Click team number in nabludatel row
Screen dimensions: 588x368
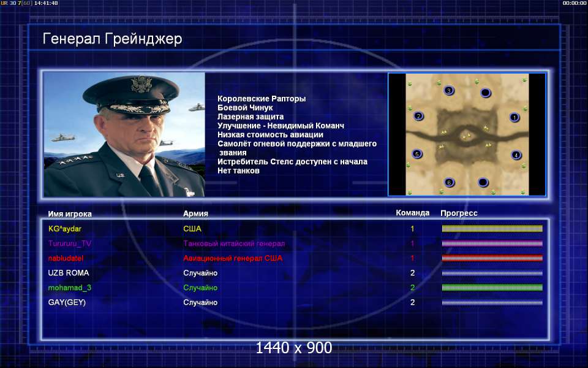pyautogui.click(x=412, y=258)
